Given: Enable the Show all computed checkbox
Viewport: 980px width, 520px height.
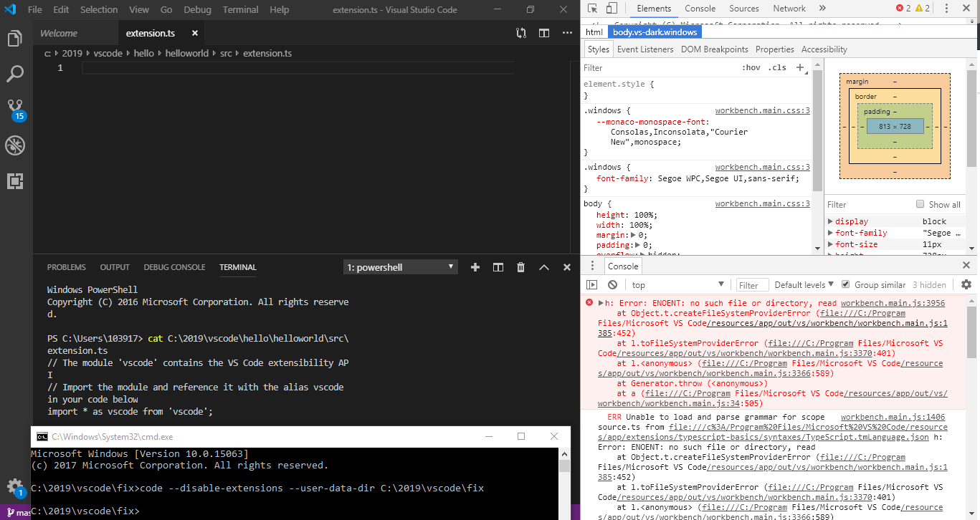Looking at the screenshot, I should click(920, 204).
